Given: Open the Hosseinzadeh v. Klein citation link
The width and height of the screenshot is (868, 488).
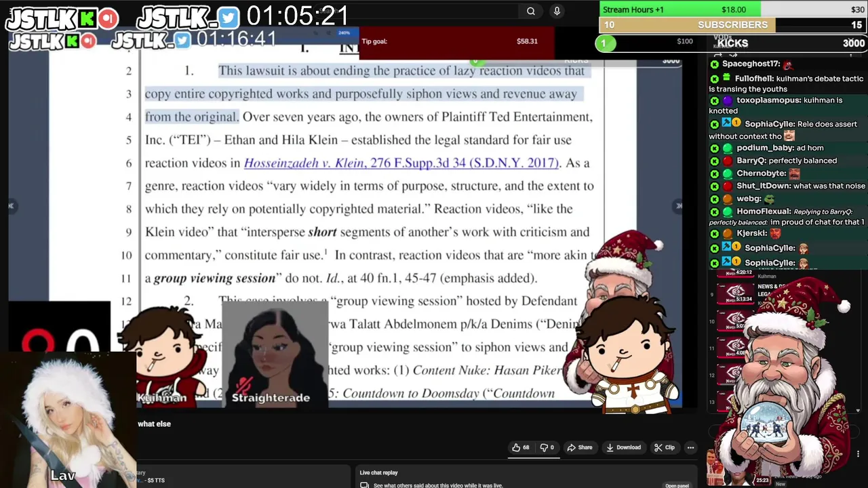Looking at the screenshot, I should click(401, 163).
